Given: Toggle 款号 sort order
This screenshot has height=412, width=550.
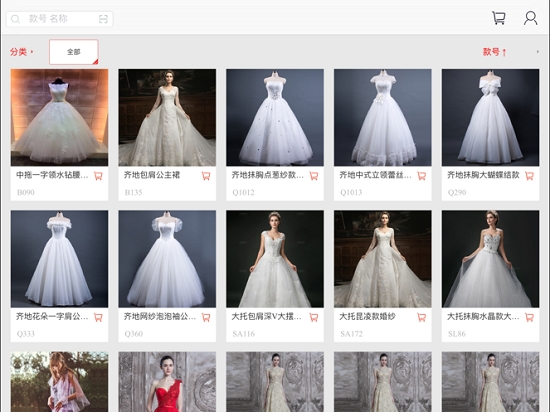Looking at the screenshot, I should coord(495,52).
